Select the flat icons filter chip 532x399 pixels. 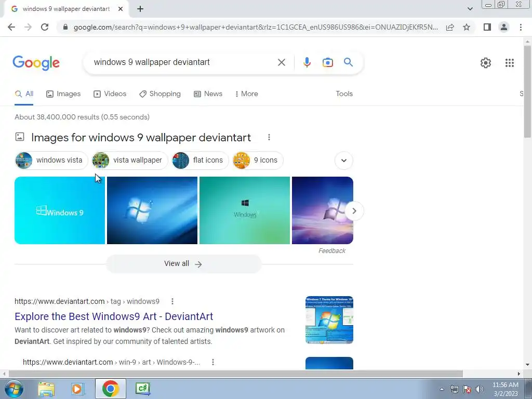pos(200,160)
